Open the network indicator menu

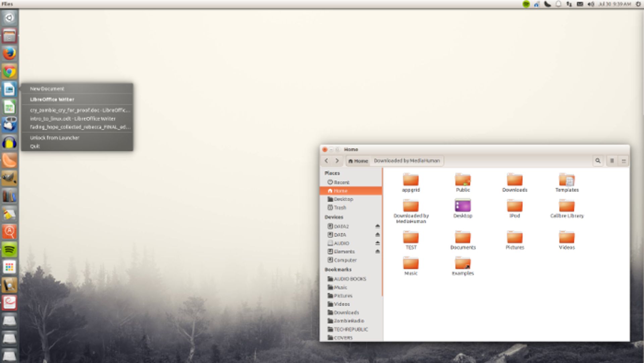point(569,4)
